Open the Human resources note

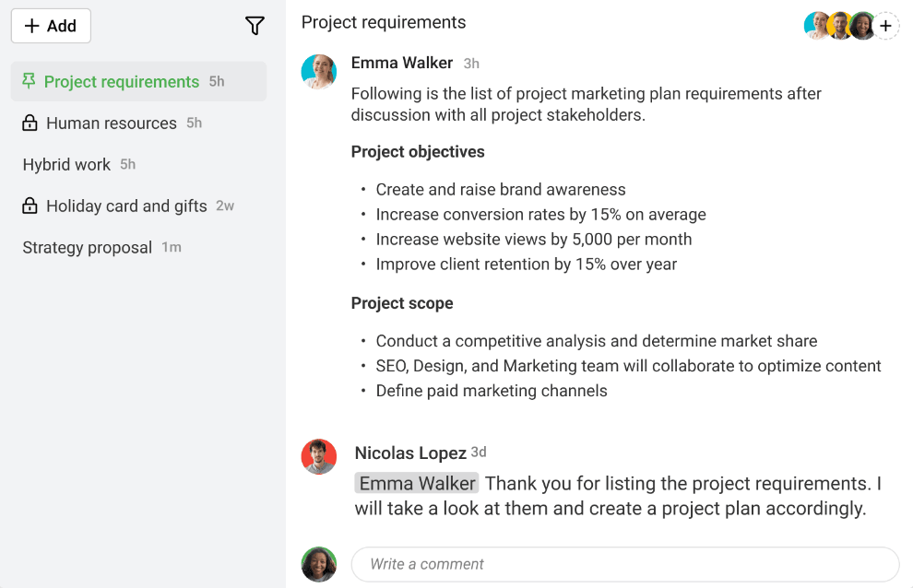pos(138,123)
